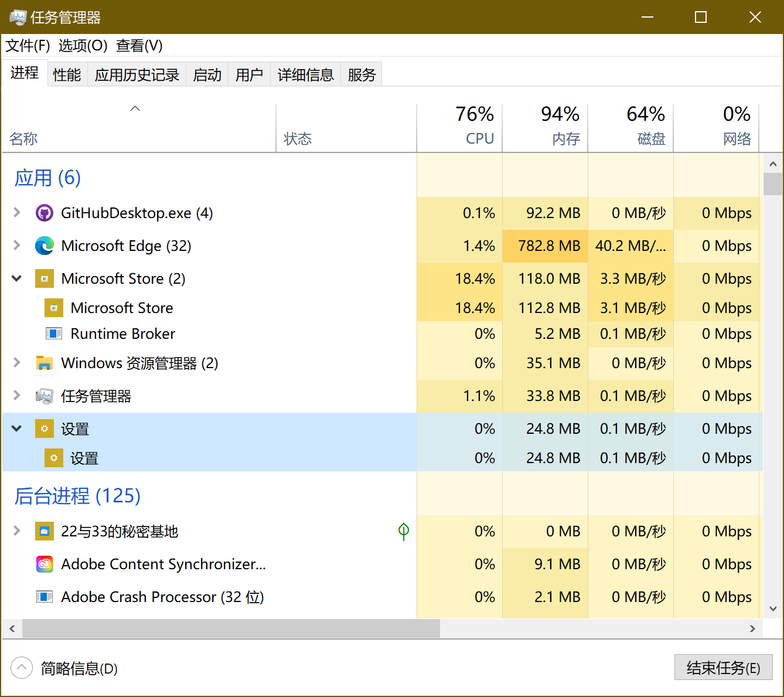The height and width of the screenshot is (697, 784).
Task: Open the 查看(V) menu
Action: (x=139, y=46)
